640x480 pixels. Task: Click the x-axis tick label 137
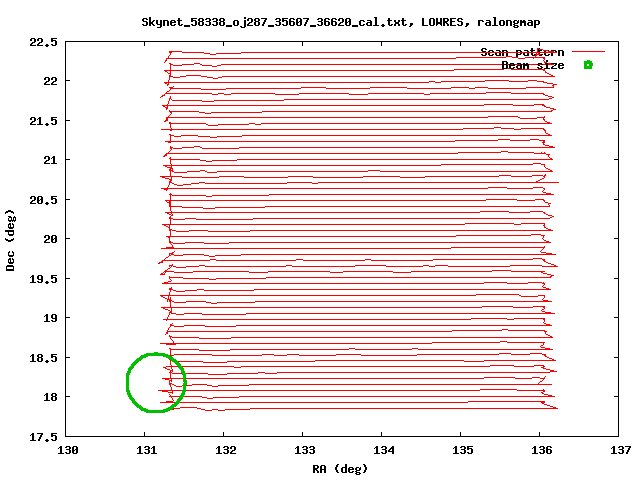(620, 450)
